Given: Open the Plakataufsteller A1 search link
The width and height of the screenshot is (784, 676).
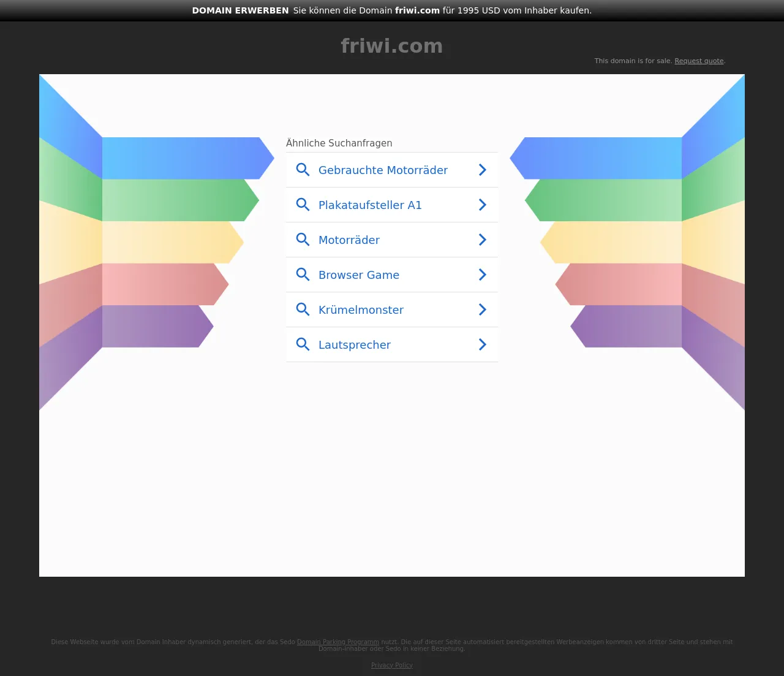Looking at the screenshot, I should click(x=392, y=205).
